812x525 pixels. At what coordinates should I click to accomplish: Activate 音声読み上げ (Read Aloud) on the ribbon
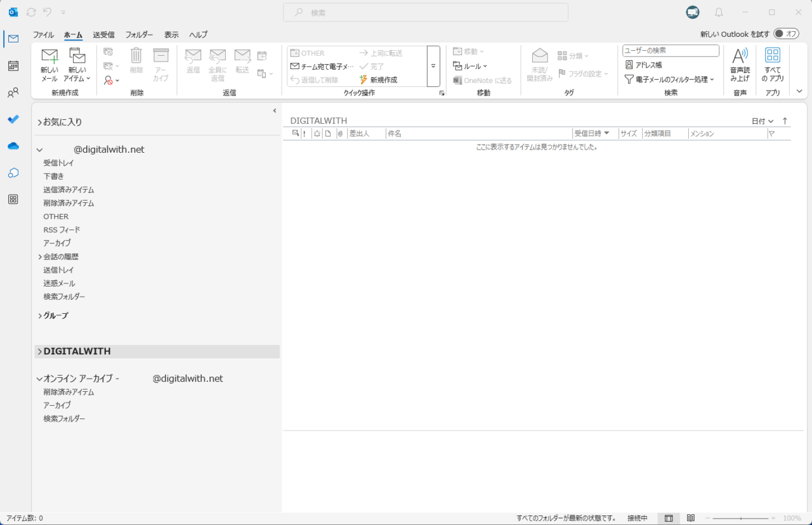(x=739, y=63)
